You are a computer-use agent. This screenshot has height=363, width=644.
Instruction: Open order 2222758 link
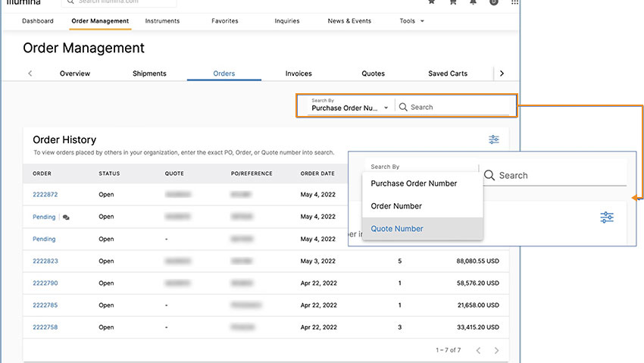click(45, 327)
